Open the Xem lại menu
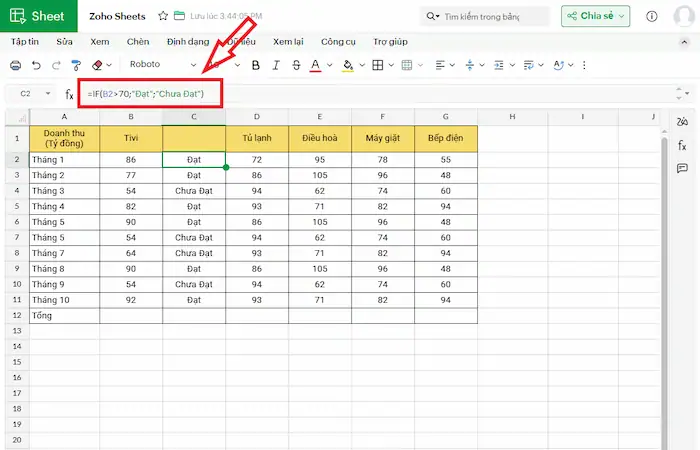Image resolution: width=700 pixels, height=450 pixels. coord(288,42)
